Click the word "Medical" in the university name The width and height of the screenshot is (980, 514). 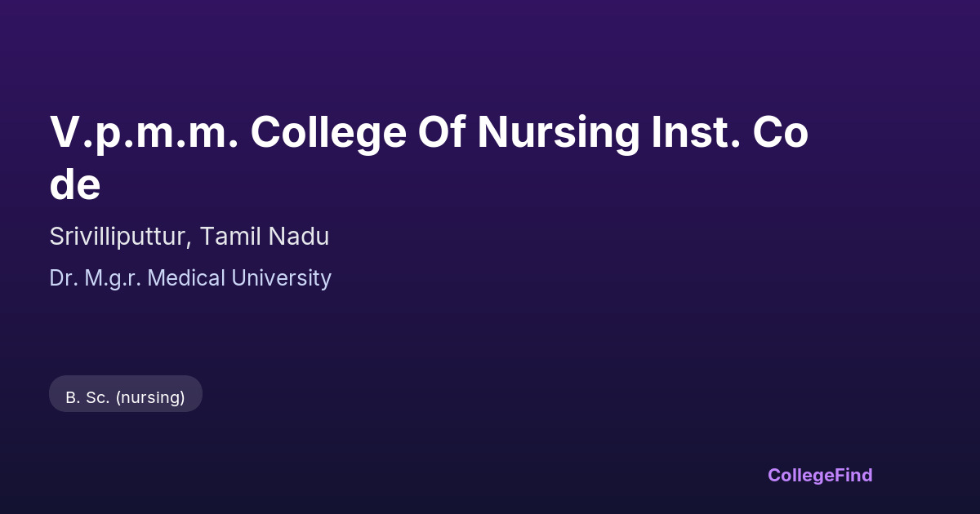(187, 278)
